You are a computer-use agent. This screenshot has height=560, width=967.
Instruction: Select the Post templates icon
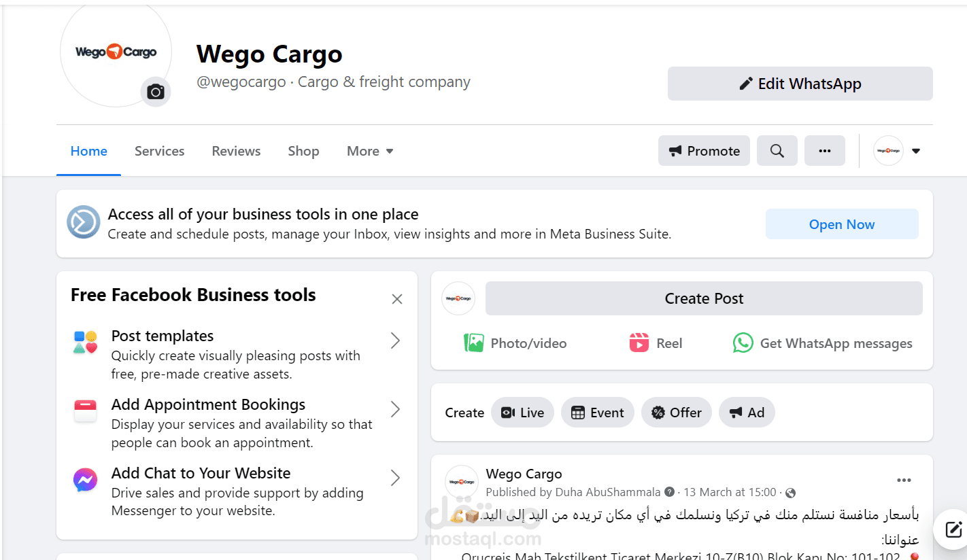[86, 342]
